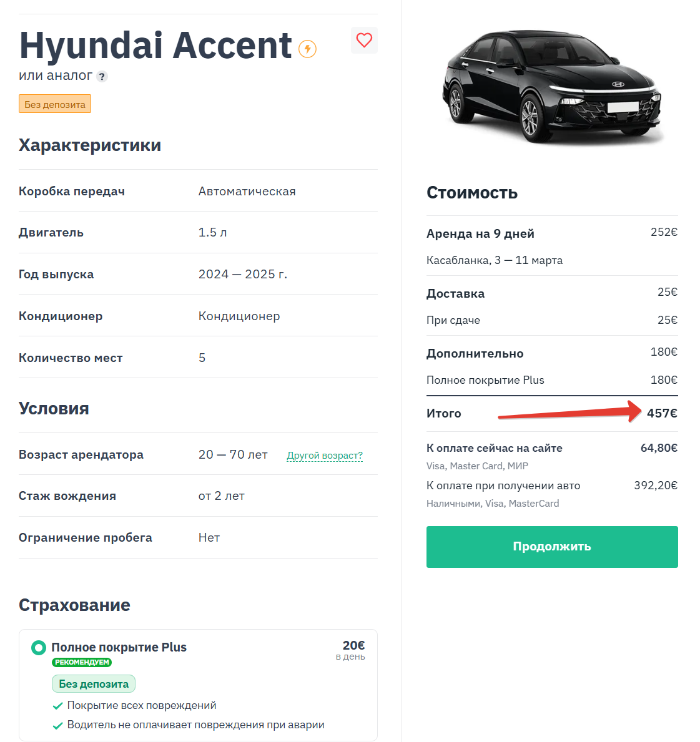700x742 pixels.
Task: Click the 'К оплате при получении авто' row
Action: 503,486
